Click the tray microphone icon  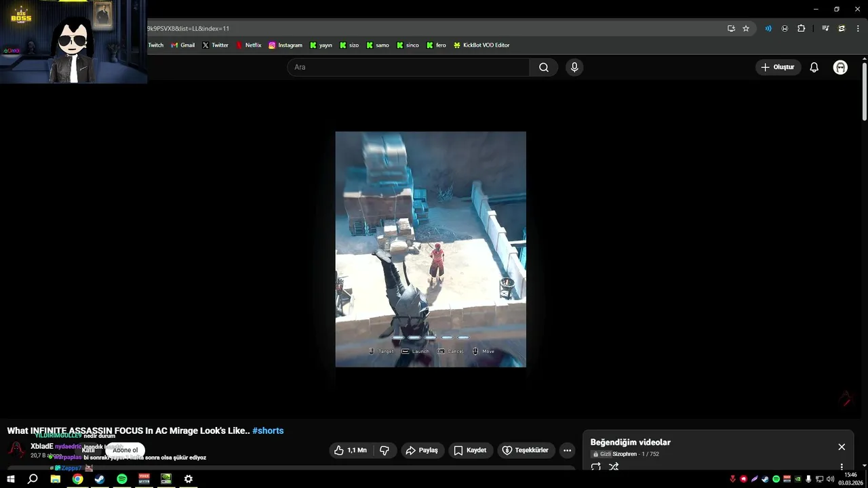tap(808, 479)
